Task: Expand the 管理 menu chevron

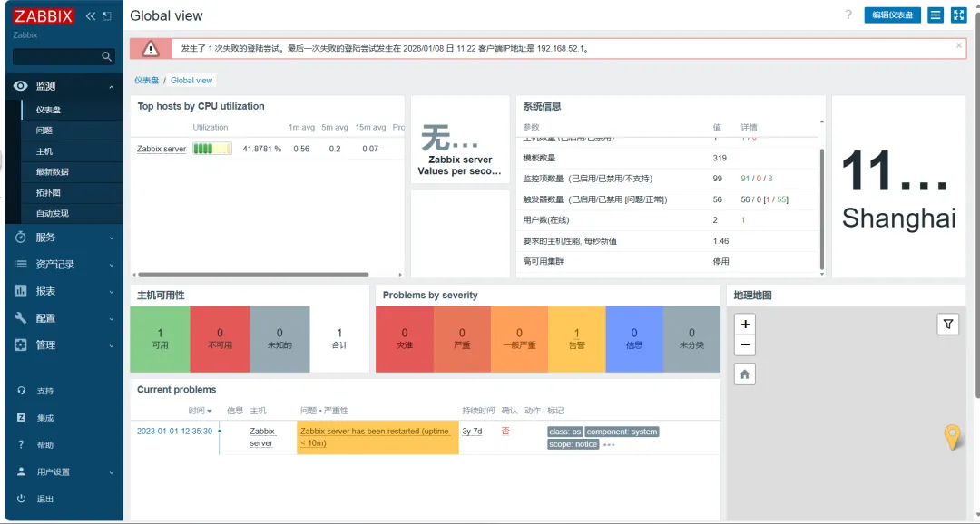Action: [112, 345]
